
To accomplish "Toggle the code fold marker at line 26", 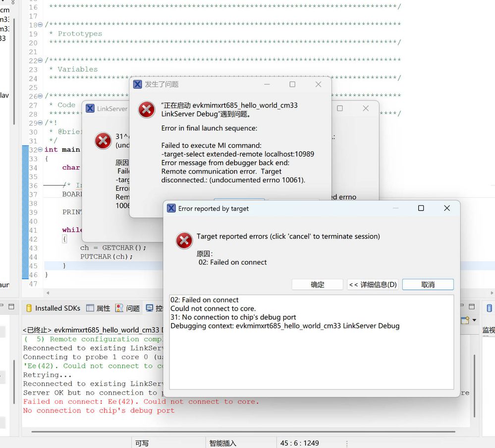I will [40, 96].
